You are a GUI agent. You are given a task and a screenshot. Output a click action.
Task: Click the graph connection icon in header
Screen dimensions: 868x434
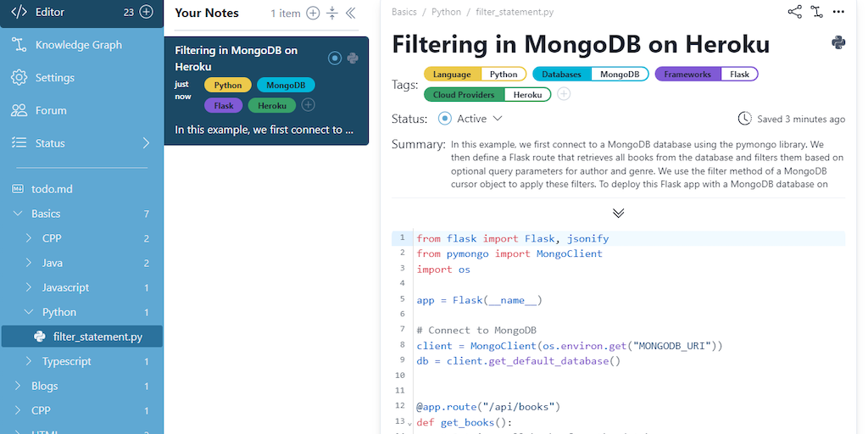[x=816, y=12]
